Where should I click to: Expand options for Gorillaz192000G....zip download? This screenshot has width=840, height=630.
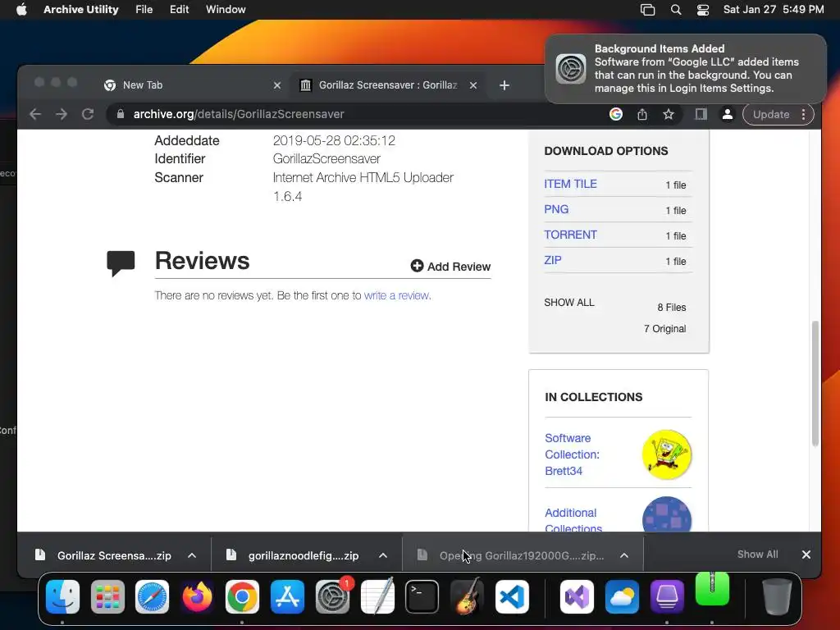coord(624,555)
